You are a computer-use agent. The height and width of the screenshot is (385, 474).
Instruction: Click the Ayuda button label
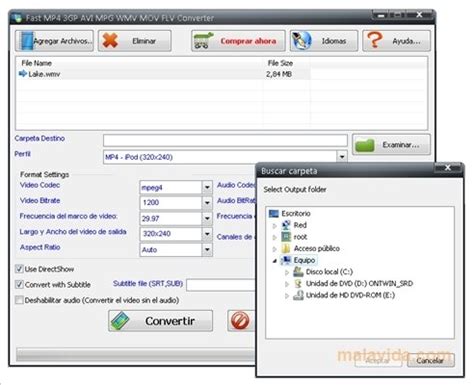click(x=406, y=41)
